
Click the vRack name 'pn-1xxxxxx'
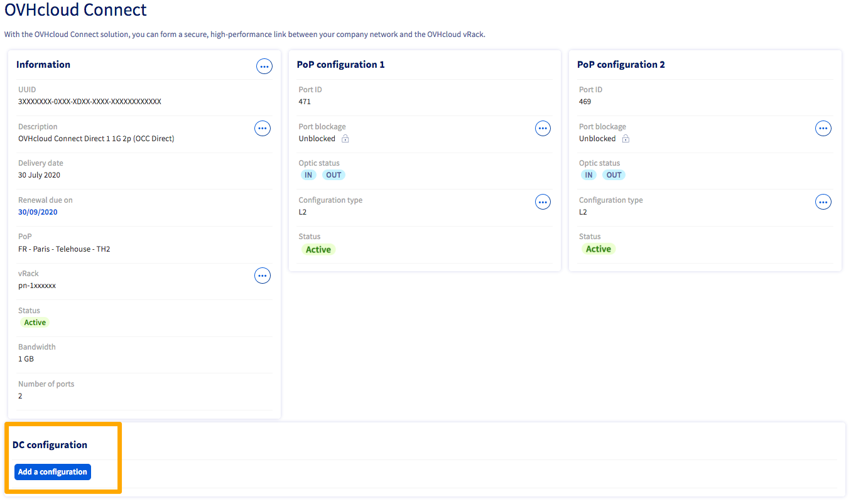tap(37, 286)
